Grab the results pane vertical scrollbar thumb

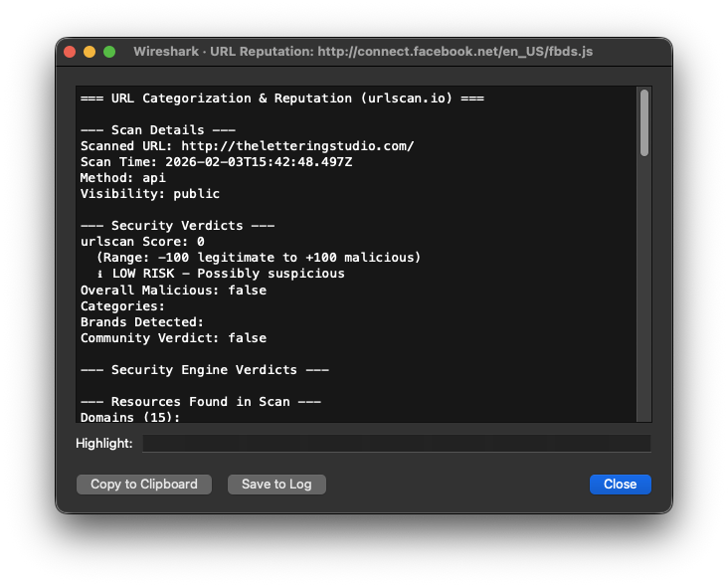(x=644, y=123)
